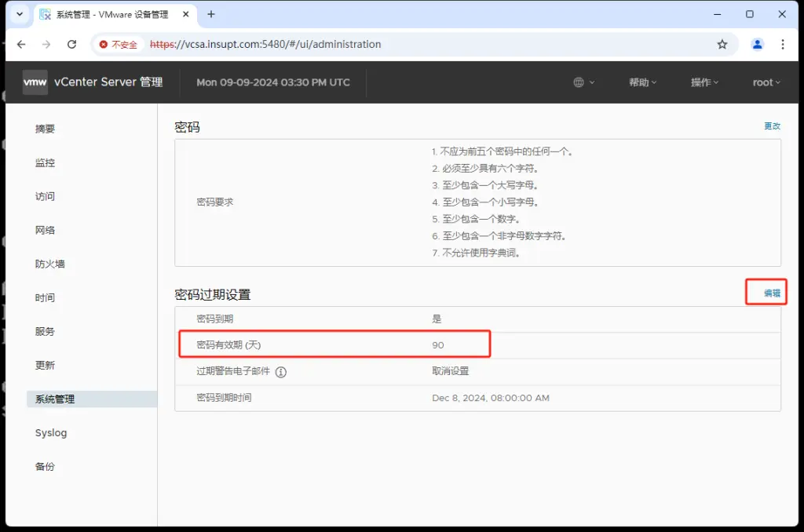Open the browser profile avatar icon
804x532 pixels.
(757, 45)
